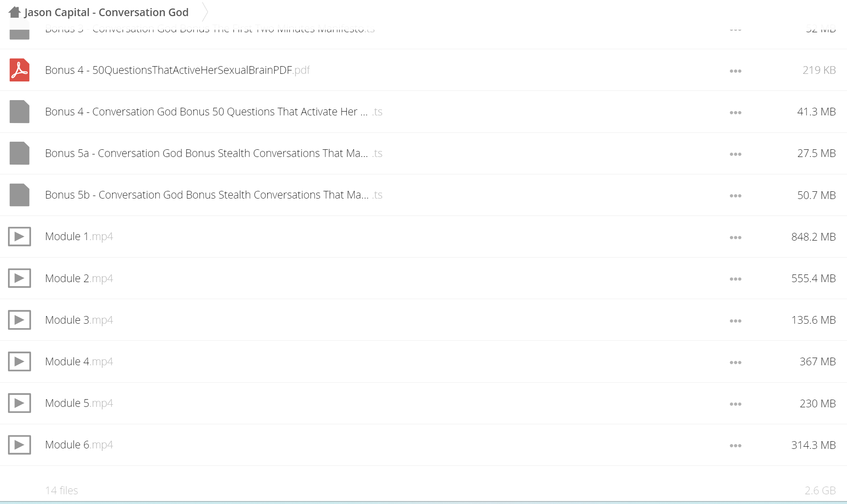Click the video play icon for Module 3
Screen dimensions: 847x504
click(x=20, y=319)
